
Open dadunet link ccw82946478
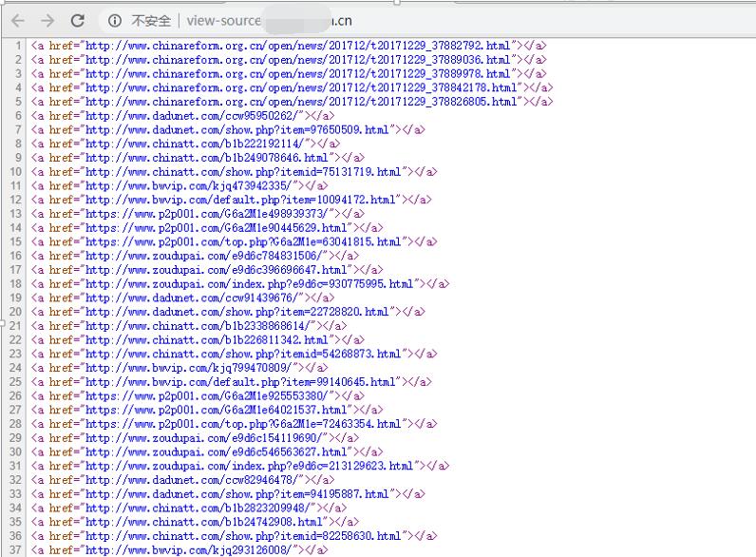[192, 480]
